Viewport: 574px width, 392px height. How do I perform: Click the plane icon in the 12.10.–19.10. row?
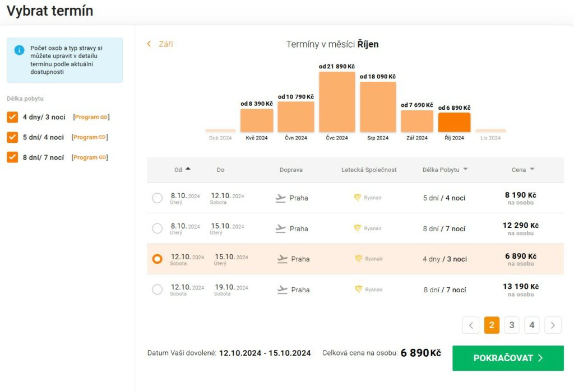coord(283,290)
